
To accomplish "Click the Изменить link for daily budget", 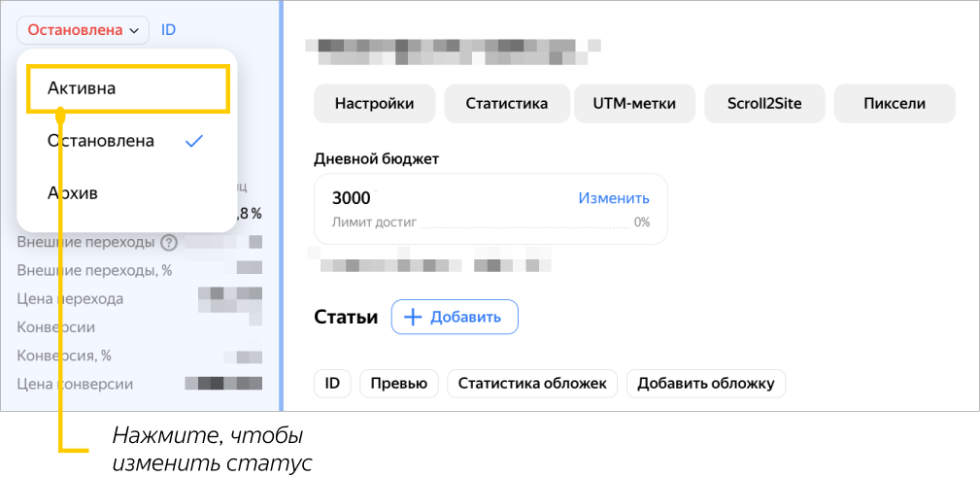I will tap(614, 198).
